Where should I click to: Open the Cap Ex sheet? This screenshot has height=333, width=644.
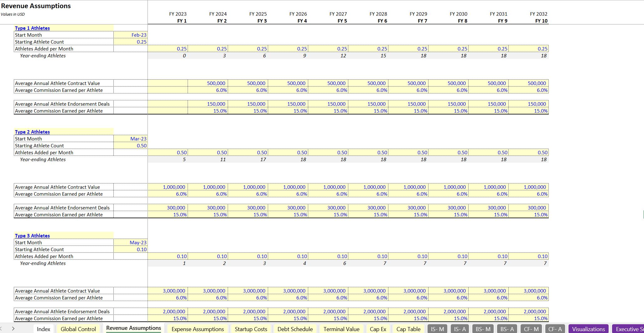click(x=378, y=329)
